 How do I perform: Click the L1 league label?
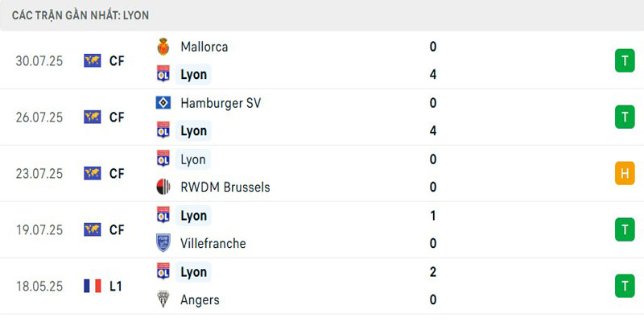(116, 286)
